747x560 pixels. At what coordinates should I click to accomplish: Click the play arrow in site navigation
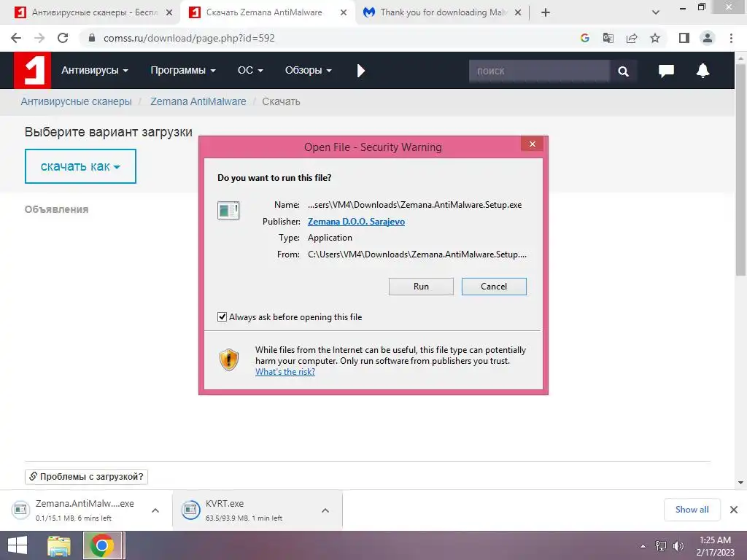(360, 71)
